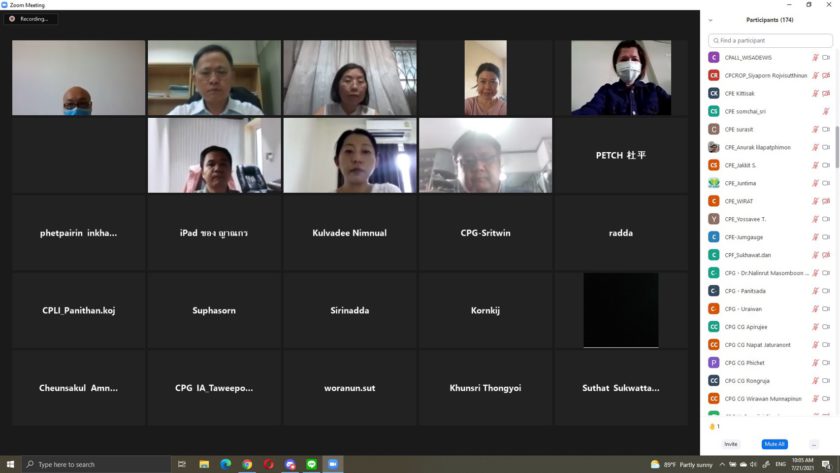Click the camera icon next to CPE surasit
Screen dimensions: 840x473
[826, 130]
